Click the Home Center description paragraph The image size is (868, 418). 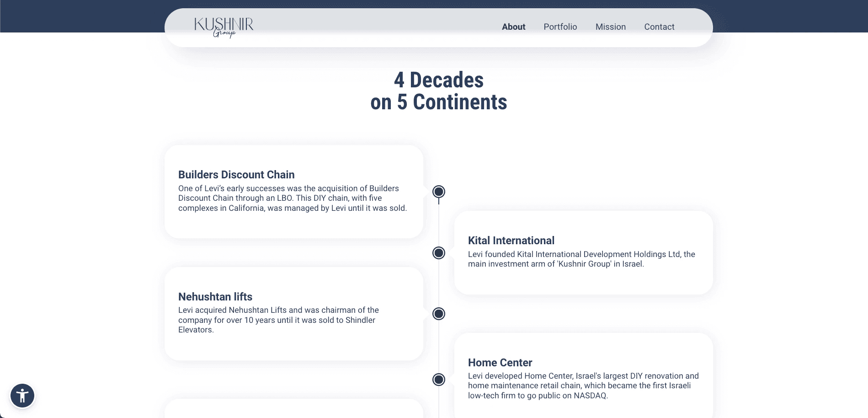(x=583, y=386)
